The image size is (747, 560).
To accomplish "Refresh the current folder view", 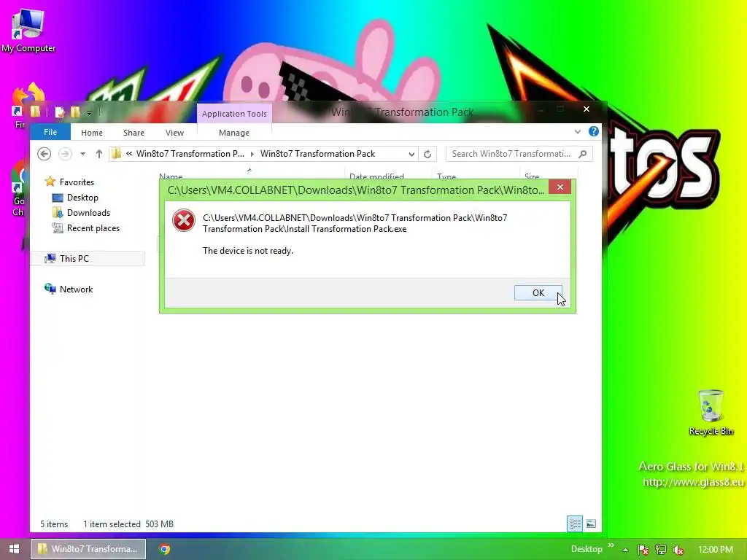I will pyautogui.click(x=427, y=154).
